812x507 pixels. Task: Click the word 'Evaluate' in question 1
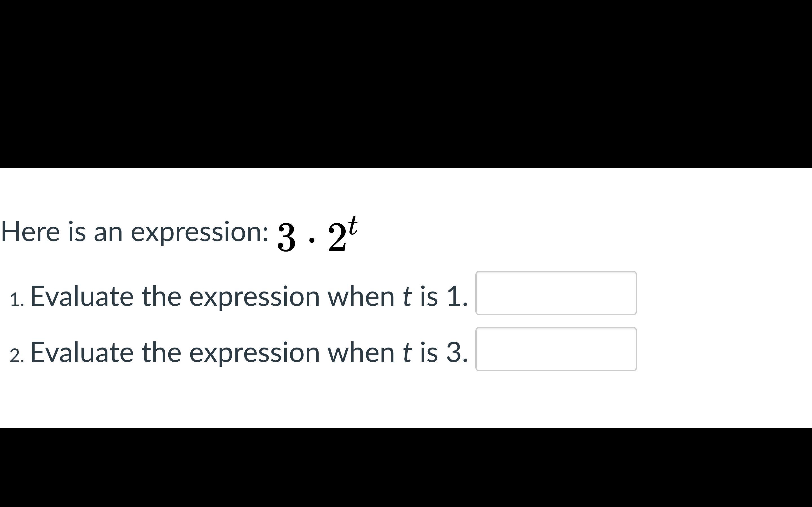tap(82, 296)
